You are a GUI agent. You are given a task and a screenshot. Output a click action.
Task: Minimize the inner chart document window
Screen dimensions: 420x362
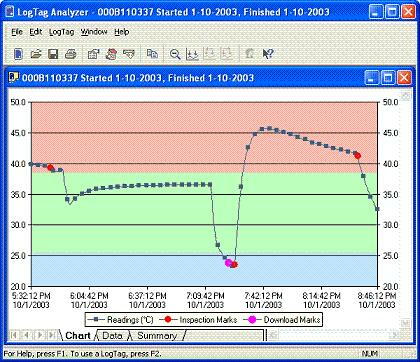point(371,78)
